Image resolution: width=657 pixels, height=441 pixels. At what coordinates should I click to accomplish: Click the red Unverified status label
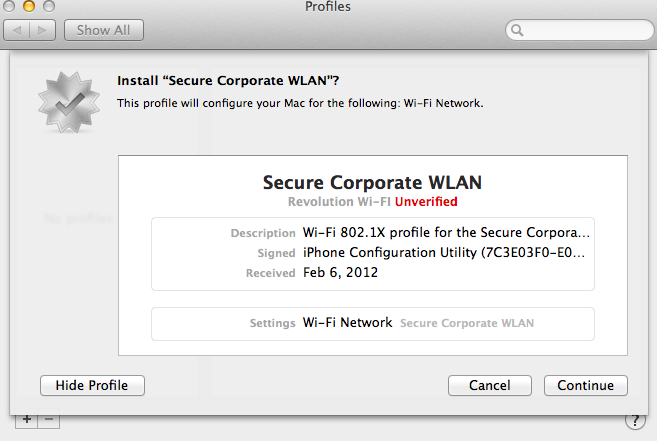[x=426, y=202]
